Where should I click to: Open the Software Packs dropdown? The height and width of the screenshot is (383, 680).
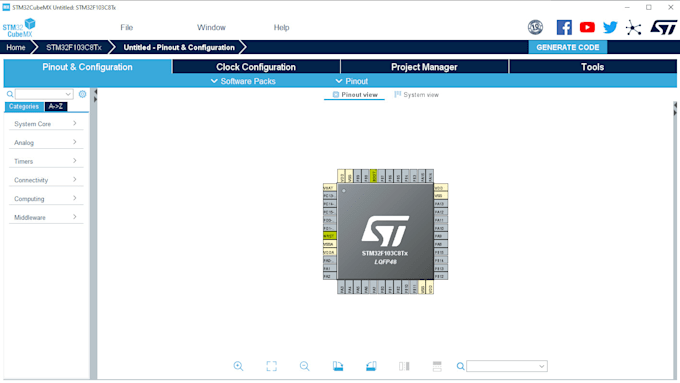(243, 81)
